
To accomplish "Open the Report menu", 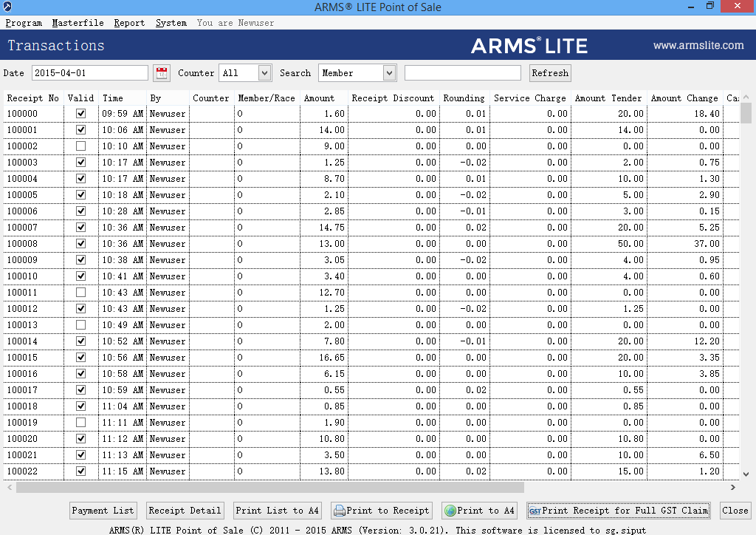I will 129,23.
